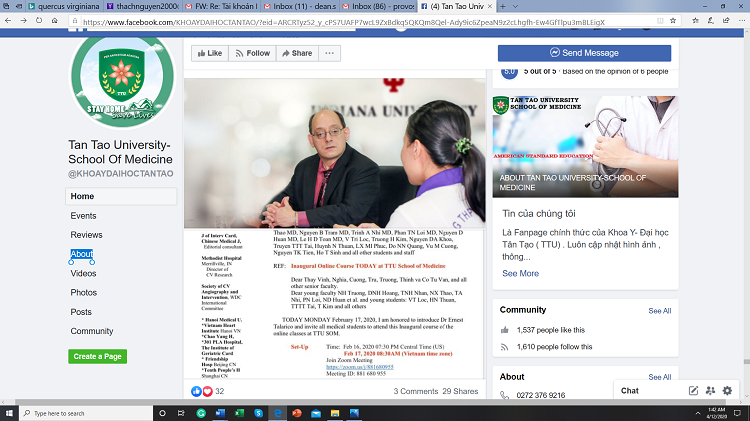Switch to FW: Re: Tài khoản tab

pyautogui.click(x=221, y=6)
